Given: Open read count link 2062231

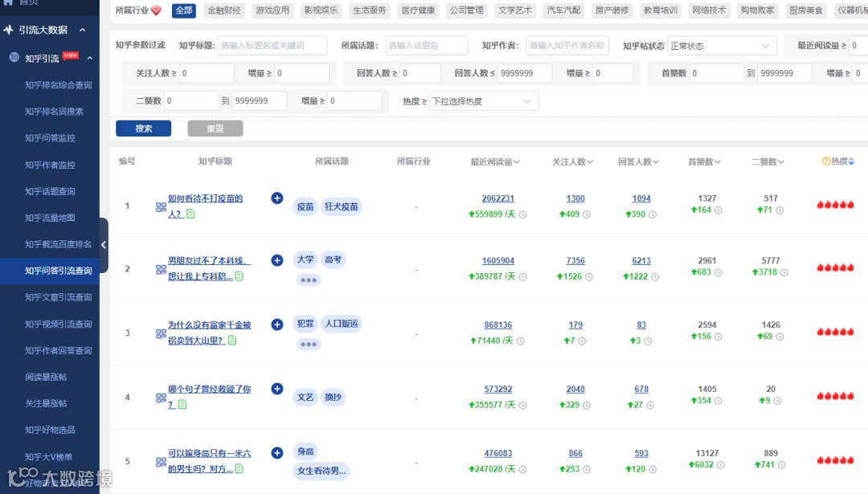Looking at the screenshot, I should point(498,198).
